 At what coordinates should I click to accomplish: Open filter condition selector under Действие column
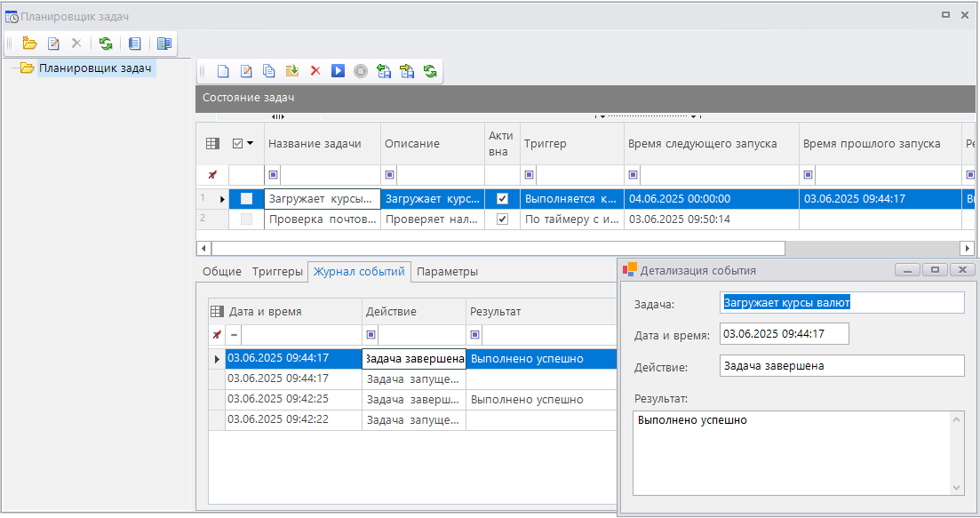pos(371,335)
